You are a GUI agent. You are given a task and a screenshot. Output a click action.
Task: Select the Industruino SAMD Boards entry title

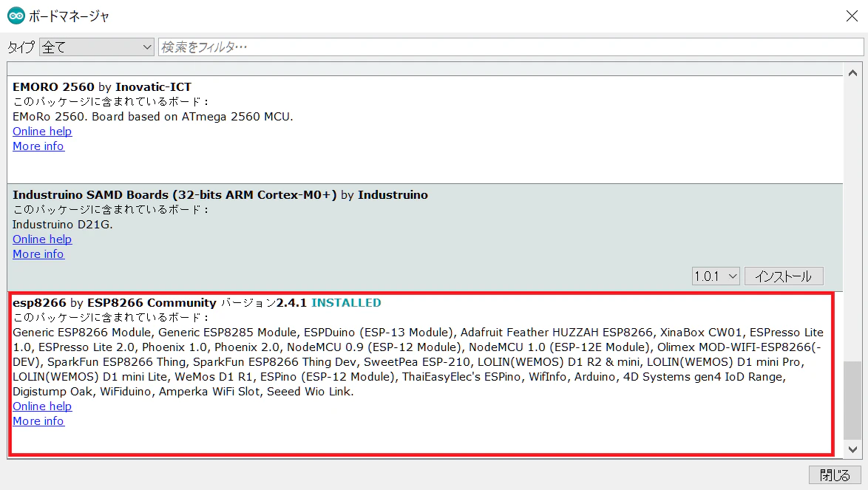[220, 194]
